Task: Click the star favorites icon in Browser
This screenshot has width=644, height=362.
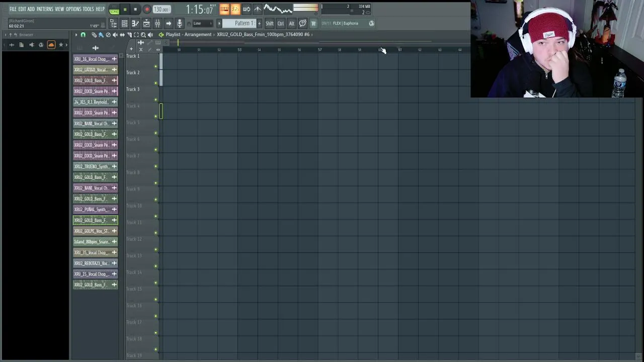Action: pos(61,45)
